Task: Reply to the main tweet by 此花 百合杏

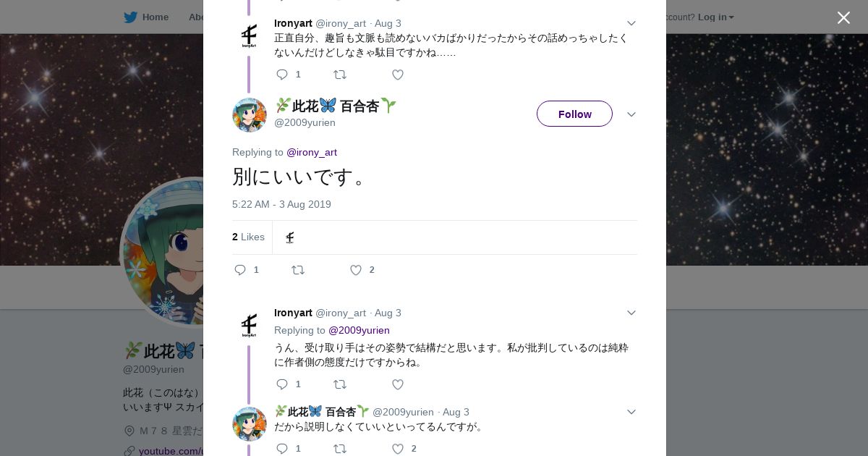Action: [x=241, y=270]
